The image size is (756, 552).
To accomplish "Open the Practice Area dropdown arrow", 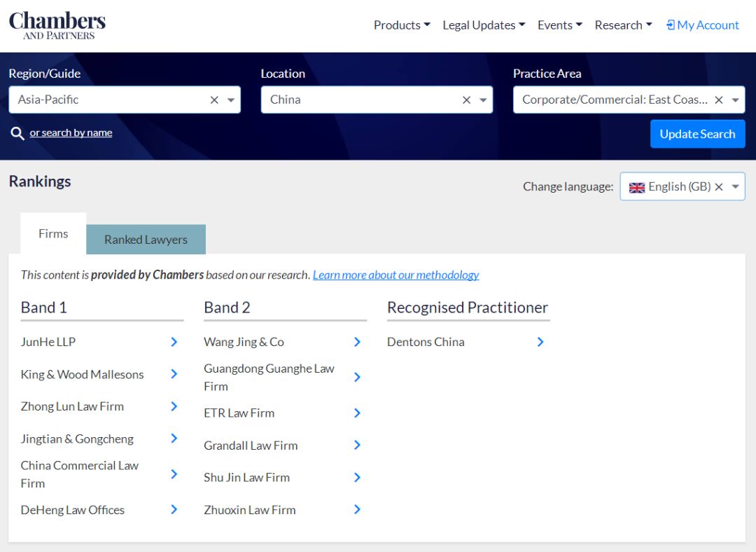I will [735, 100].
